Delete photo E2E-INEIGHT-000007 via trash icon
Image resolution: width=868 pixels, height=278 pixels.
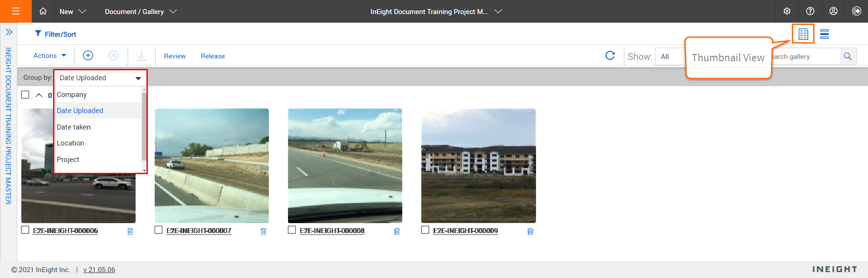pos(263,232)
